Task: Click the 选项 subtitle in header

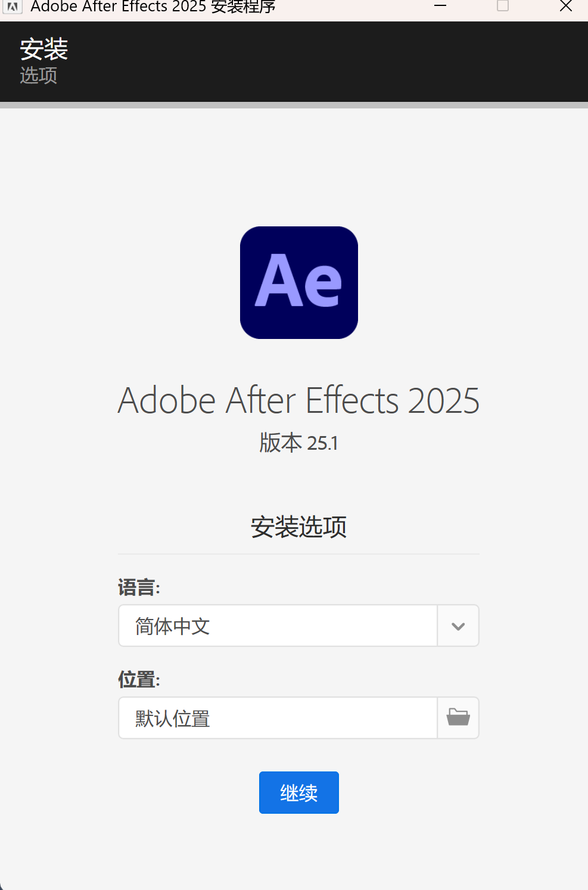Action: (x=39, y=75)
